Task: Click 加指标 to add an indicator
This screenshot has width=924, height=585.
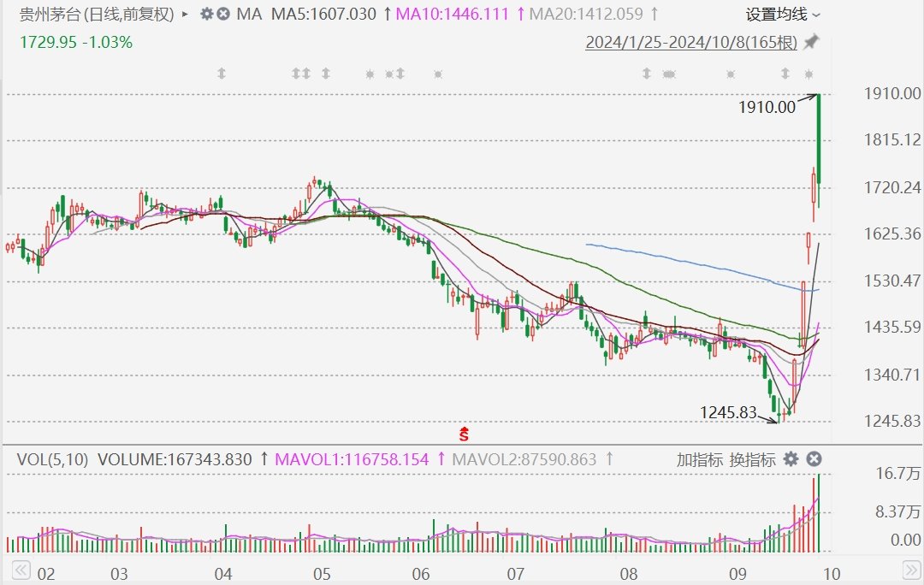Action: click(x=700, y=459)
